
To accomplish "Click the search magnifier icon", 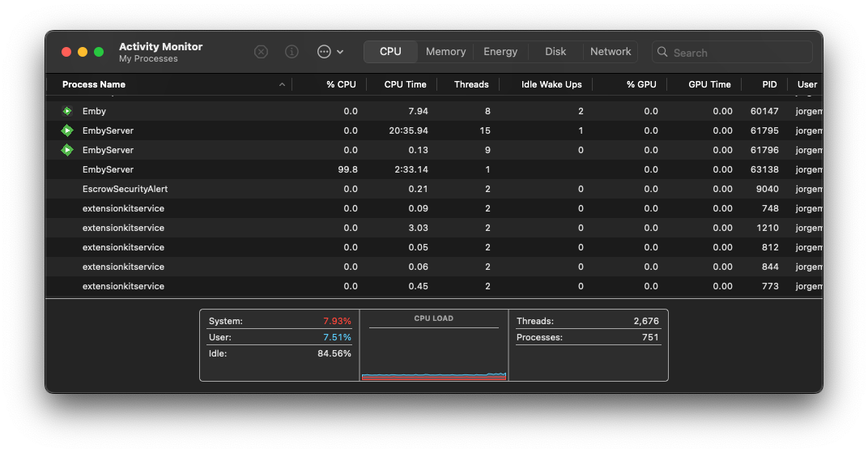I will [x=662, y=52].
